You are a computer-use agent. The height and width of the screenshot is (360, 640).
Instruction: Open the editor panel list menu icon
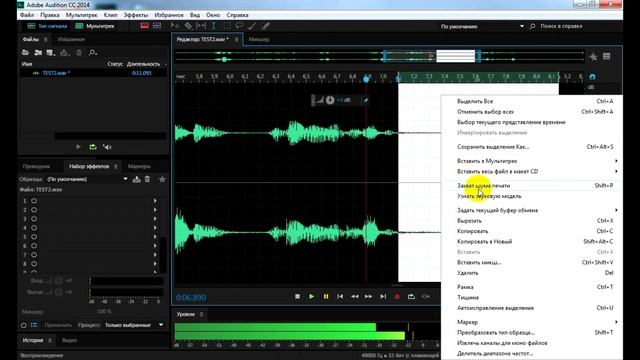[607, 56]
